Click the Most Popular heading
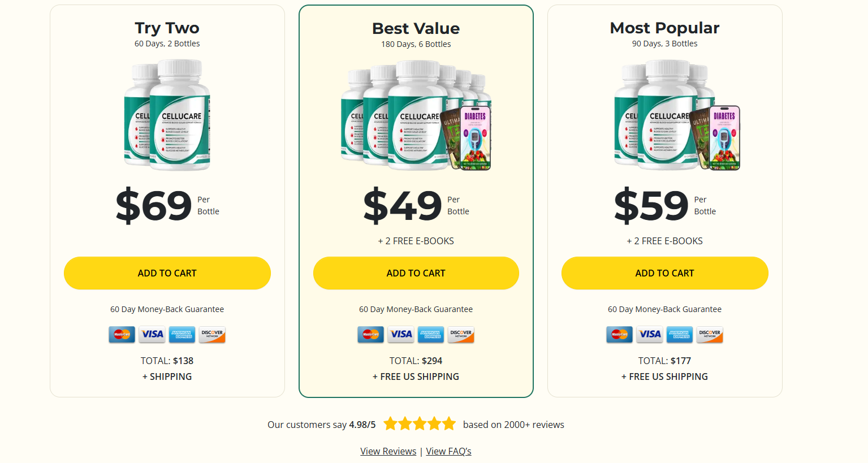This screenshot has height=463, width=868. (x=665, y=28)
